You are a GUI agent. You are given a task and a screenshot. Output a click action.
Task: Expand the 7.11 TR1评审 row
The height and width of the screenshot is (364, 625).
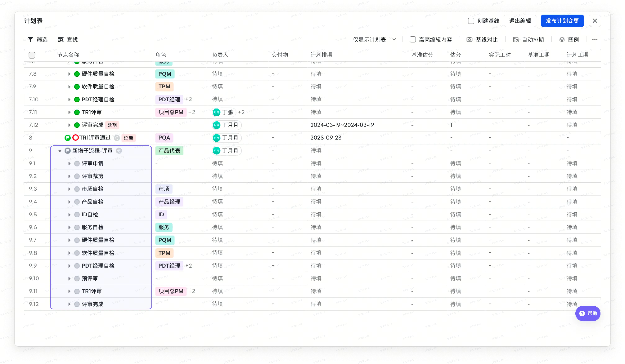pyautogui.click(x=69, y=112)
